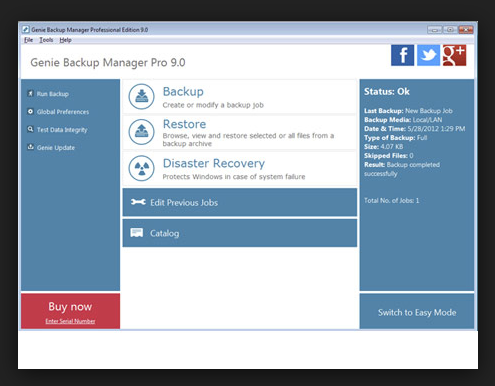
Task: Open Edit Previous Jobs bar
Action: pos(240,202)
